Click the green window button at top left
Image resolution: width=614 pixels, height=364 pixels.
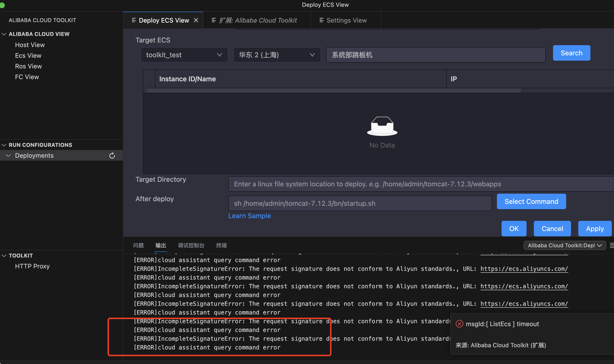2,5
